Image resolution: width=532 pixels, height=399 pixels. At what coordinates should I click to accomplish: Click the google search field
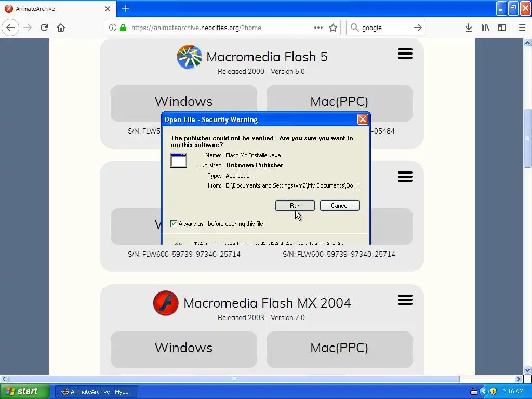[386, 28]
